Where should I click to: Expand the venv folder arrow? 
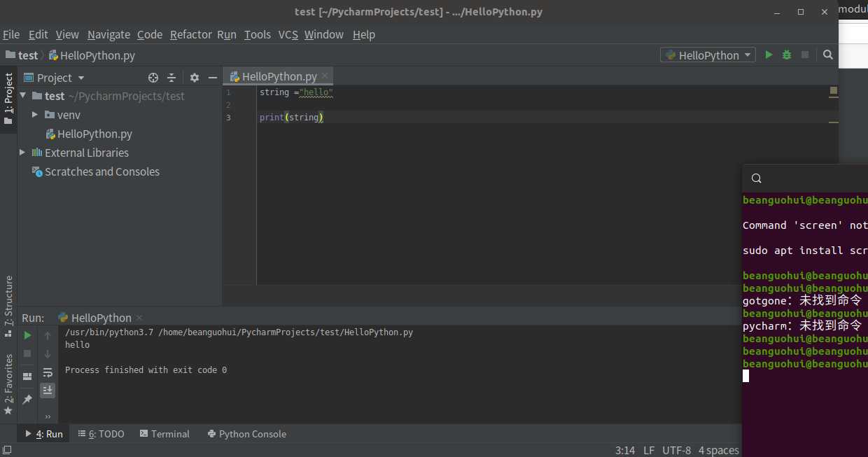[x=35, y=115]
